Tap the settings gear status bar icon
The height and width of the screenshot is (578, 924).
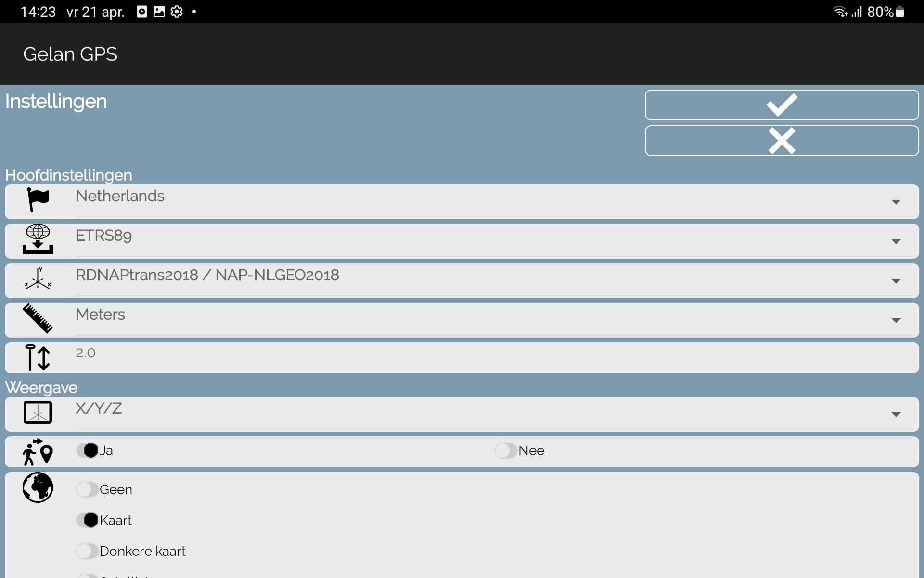[x=177, y=12]
